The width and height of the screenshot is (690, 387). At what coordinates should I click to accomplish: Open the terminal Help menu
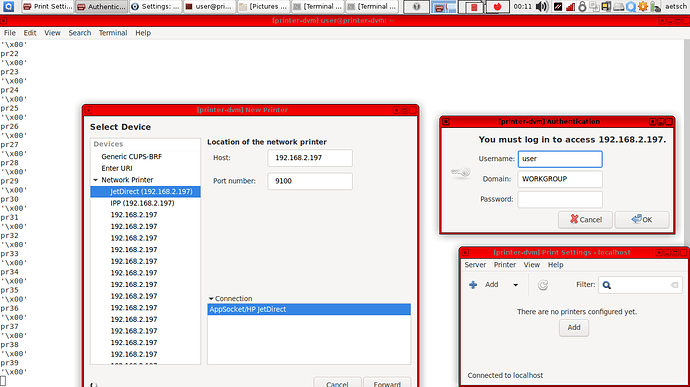143,33
